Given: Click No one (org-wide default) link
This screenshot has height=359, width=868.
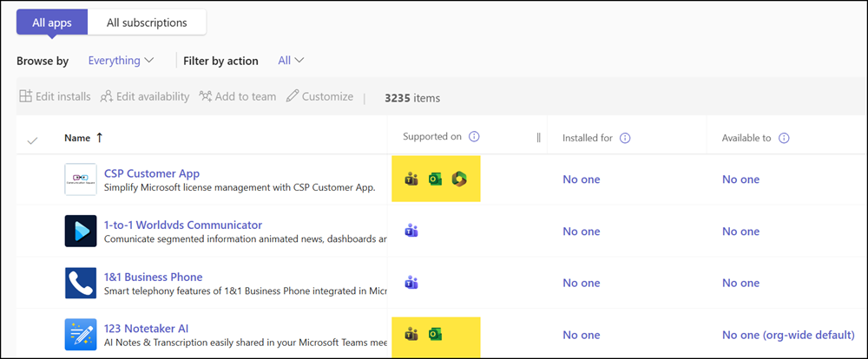Looking at the screenshot, I should tap(788, 335).
